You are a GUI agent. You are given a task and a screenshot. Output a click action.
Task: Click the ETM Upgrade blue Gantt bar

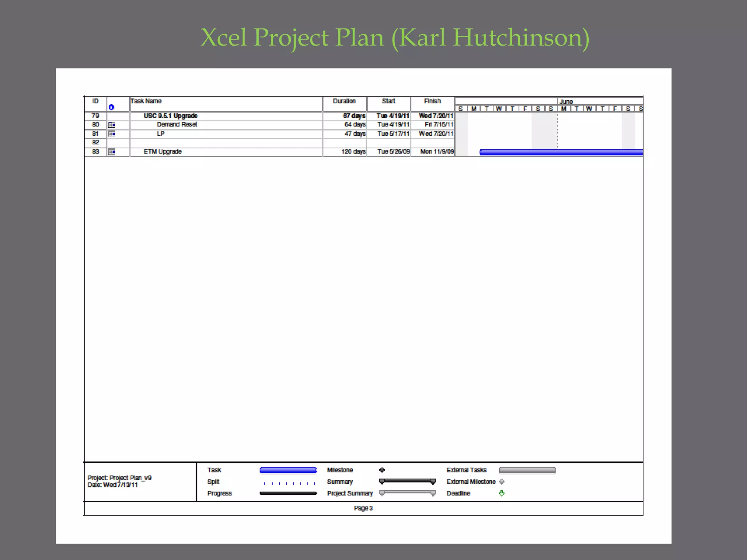click(x=561, y=152)
